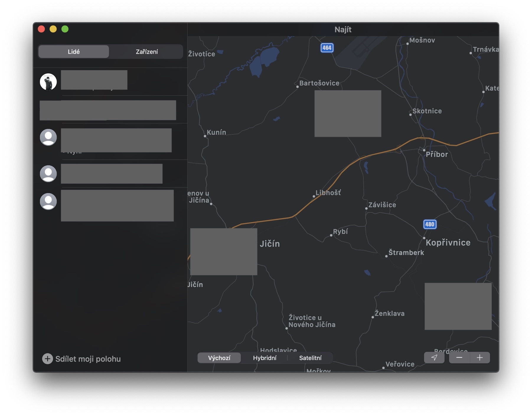
Task: Click Životice u Nového Jičína label
Action: (x=312, y=321)
